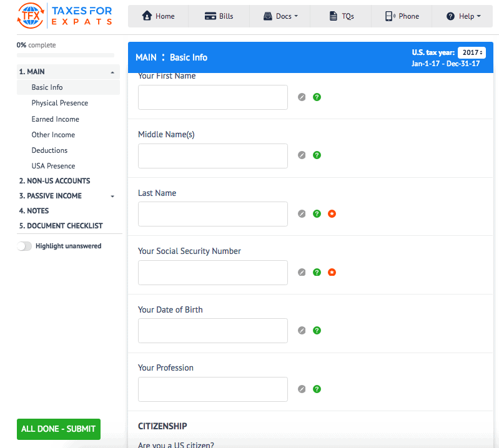
Task: Click the Taxes For Expats logo
Action: (x=64, y=16)
